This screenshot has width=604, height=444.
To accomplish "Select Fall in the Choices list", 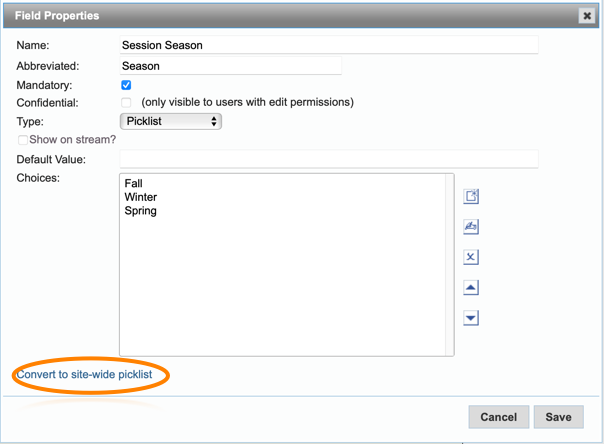I will (x=134, y=184).
